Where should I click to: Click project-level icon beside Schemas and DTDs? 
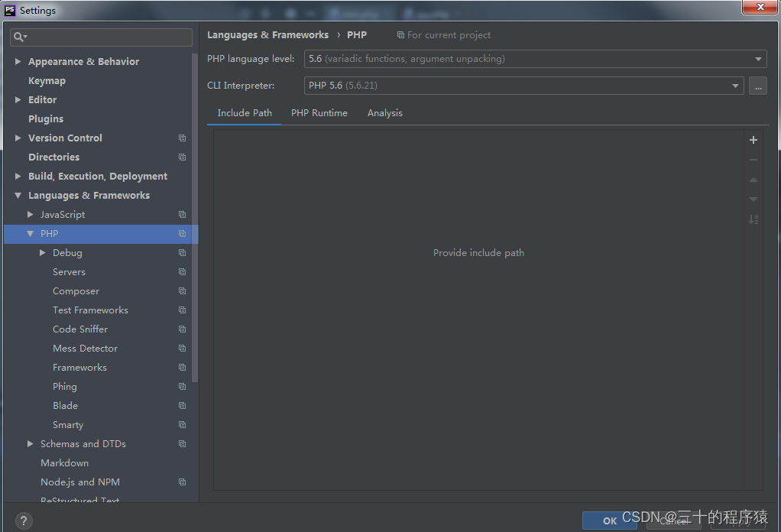[183, 444]
